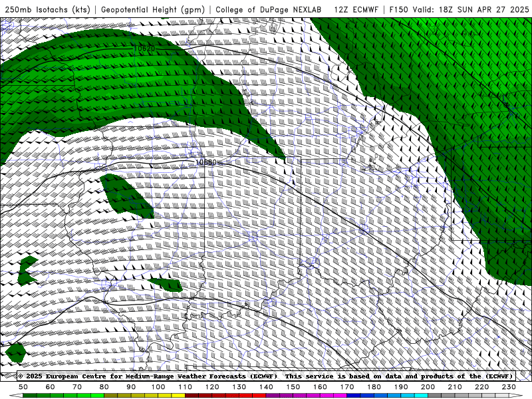Click the legend value 180
The height and width of the screenshot is (399, 532).
pos(374,387)
